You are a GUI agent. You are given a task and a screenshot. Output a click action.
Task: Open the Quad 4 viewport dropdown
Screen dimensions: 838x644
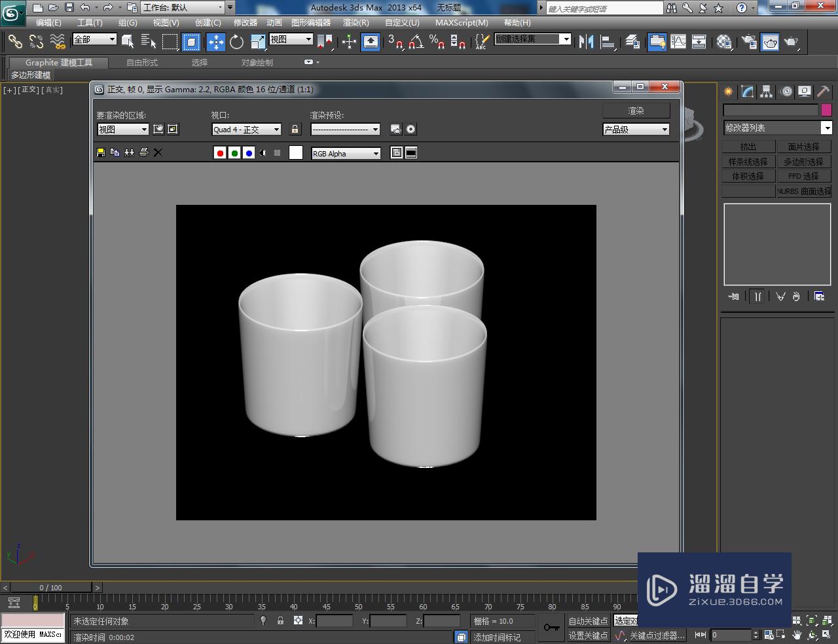247,130
